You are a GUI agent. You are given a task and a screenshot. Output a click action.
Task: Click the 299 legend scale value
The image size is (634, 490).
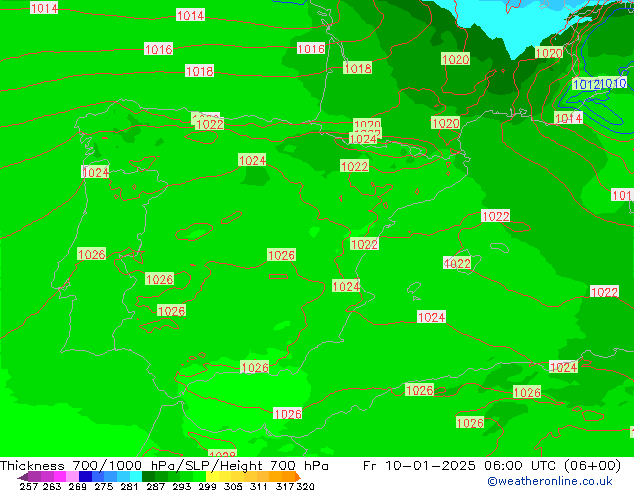pyautogui.click(x=207, y=486)
